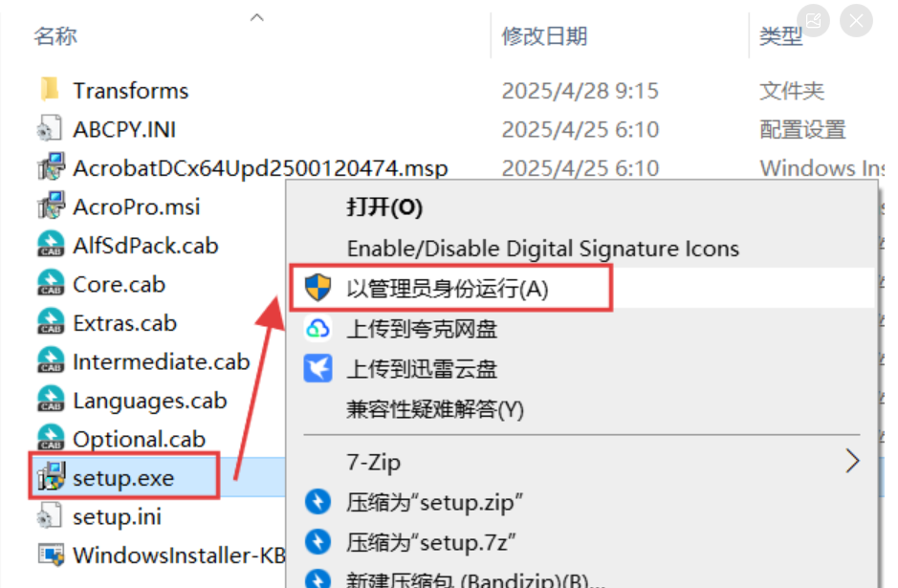The width and height of the screenshot is (898, 588).
Task: Toggle sort order via arrow above 名称
Action: [x=257, y=18]
